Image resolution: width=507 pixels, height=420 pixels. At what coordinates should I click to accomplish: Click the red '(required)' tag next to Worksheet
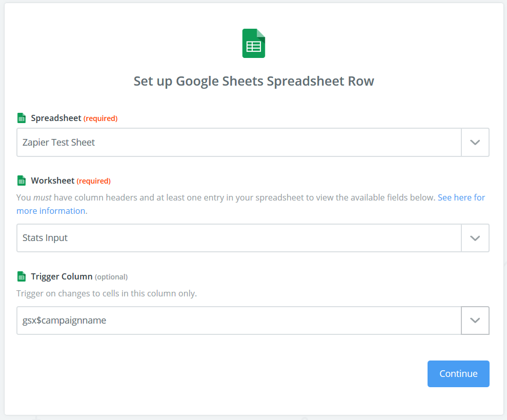[93, 181]
